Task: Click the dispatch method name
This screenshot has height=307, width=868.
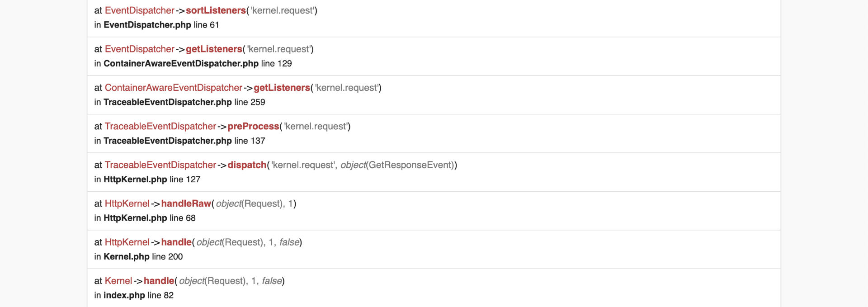Action: [x=247, y=165]
